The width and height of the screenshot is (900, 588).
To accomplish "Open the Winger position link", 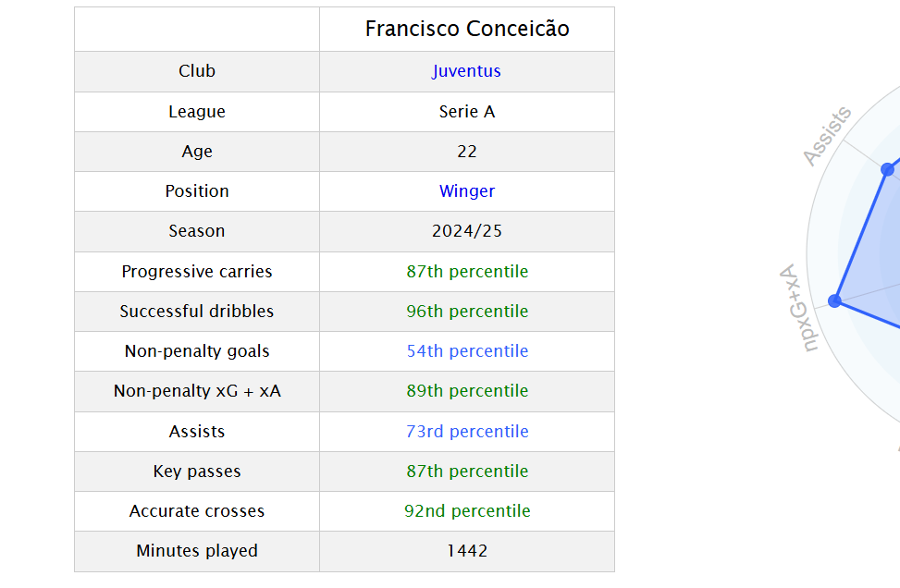I will click(466, 191).
